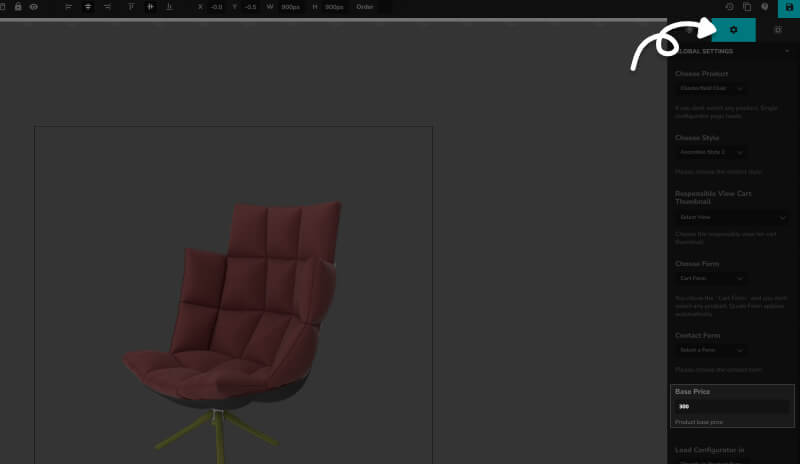Toggle the lock icon in toolbar
Viewport: 800px width, 464px height.
point(18,7)
